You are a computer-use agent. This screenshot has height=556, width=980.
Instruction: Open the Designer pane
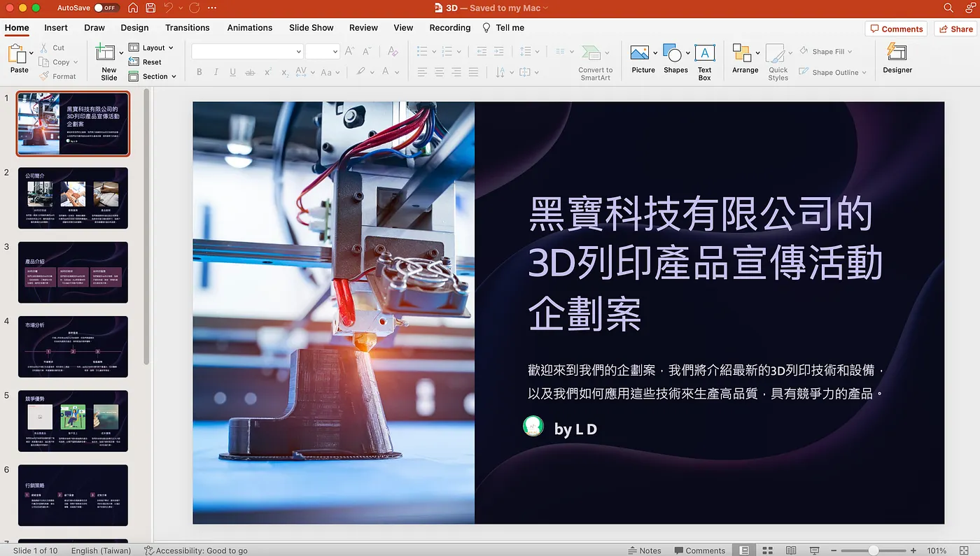(897, 59)
